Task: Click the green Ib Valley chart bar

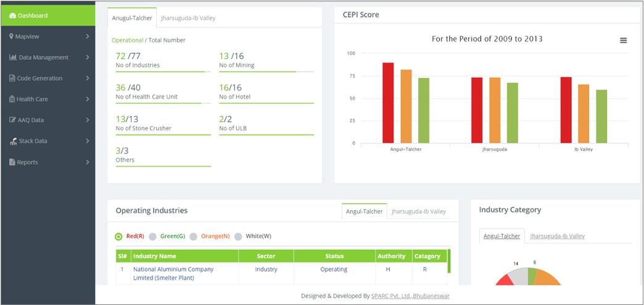Action: click(601, 116)
